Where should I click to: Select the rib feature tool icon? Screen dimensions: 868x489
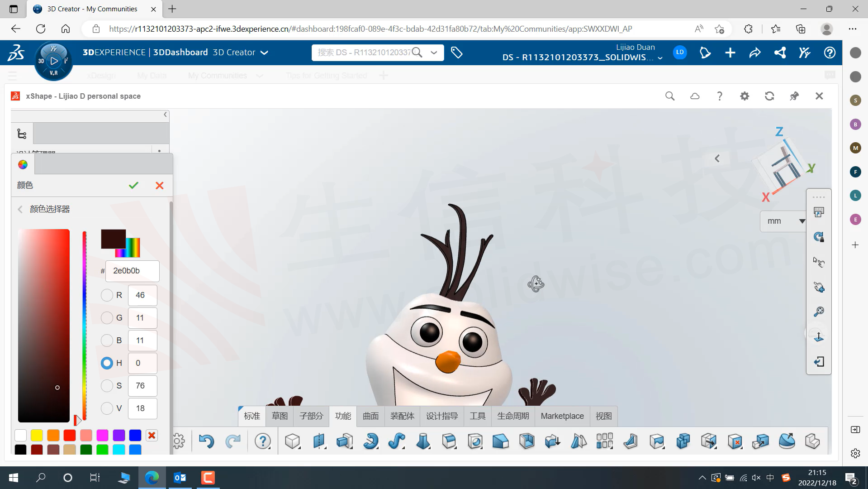point(631,441)
